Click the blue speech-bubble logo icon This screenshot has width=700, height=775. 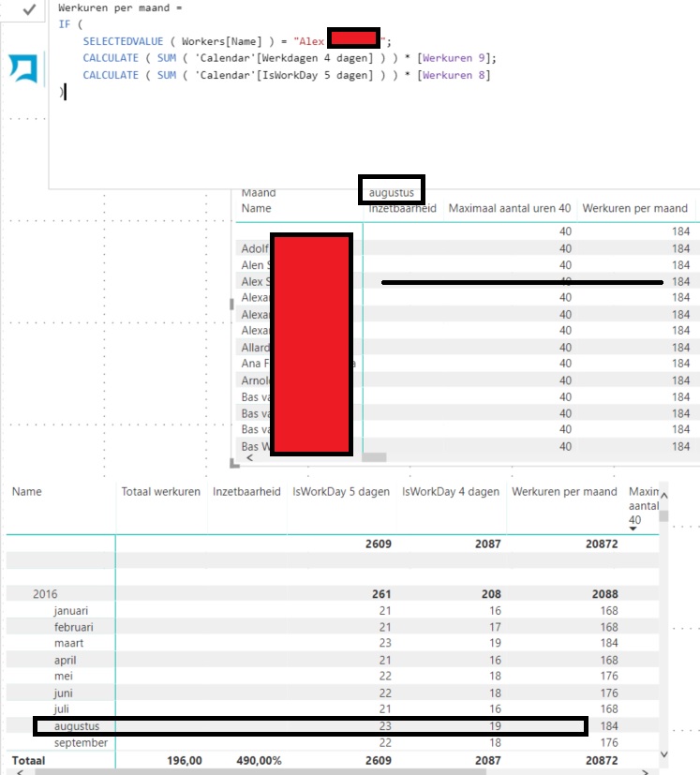coord(23,67)
